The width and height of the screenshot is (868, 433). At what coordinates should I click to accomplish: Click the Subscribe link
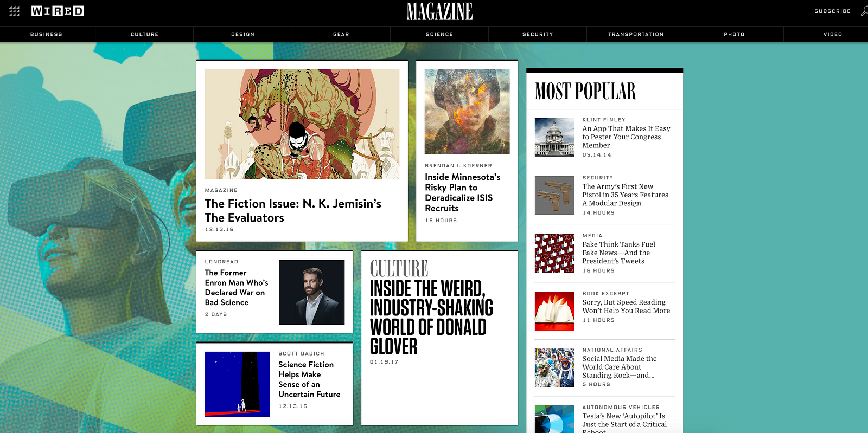pos(832,11)
